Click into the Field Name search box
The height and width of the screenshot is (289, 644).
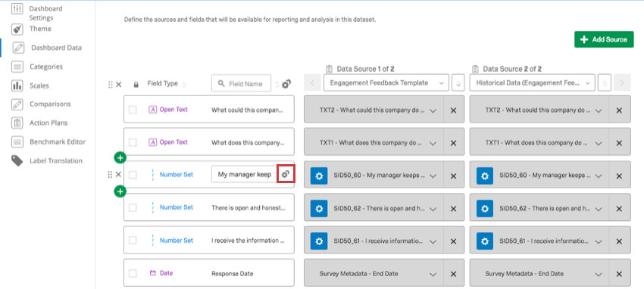point(241,83)
